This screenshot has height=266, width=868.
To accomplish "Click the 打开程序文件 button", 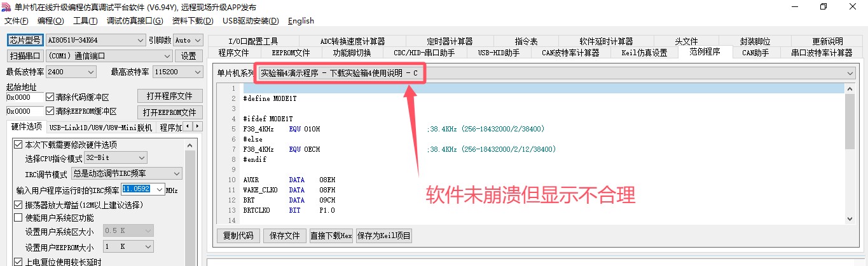I will (x=170, y=96).
